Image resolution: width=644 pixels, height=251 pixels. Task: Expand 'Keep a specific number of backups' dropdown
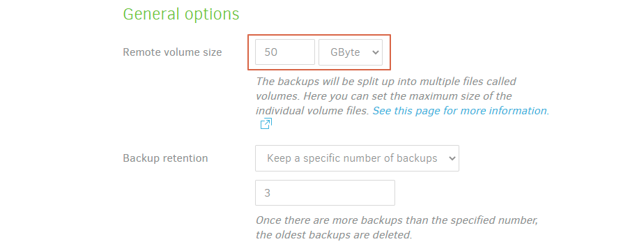pyautogui.click(x=357, y=158)
